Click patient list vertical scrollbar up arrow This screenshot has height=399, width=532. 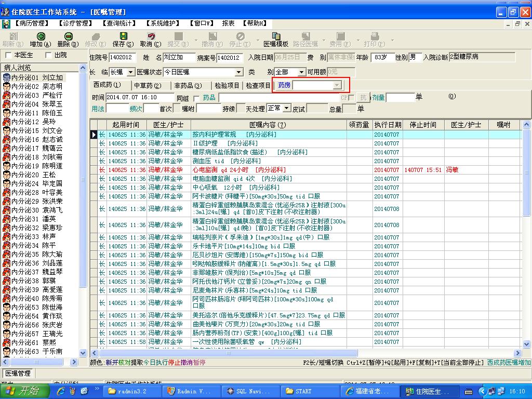[83, 68]
